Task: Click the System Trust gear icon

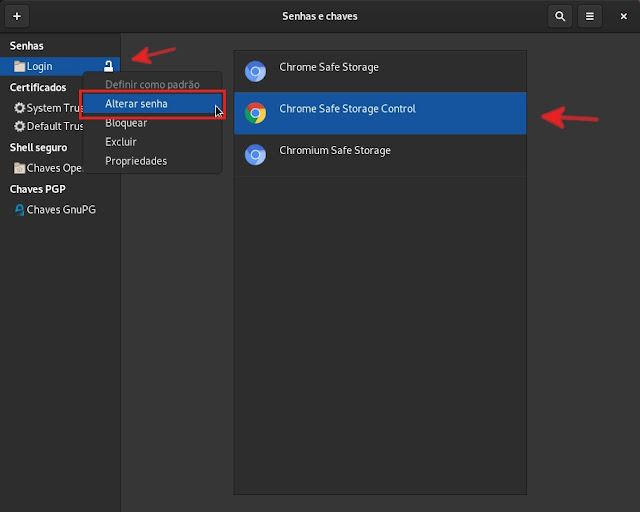Action: [19, 108]
